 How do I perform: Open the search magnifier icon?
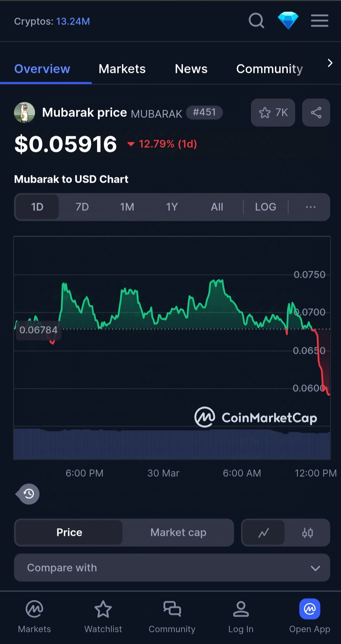(256, 21)
